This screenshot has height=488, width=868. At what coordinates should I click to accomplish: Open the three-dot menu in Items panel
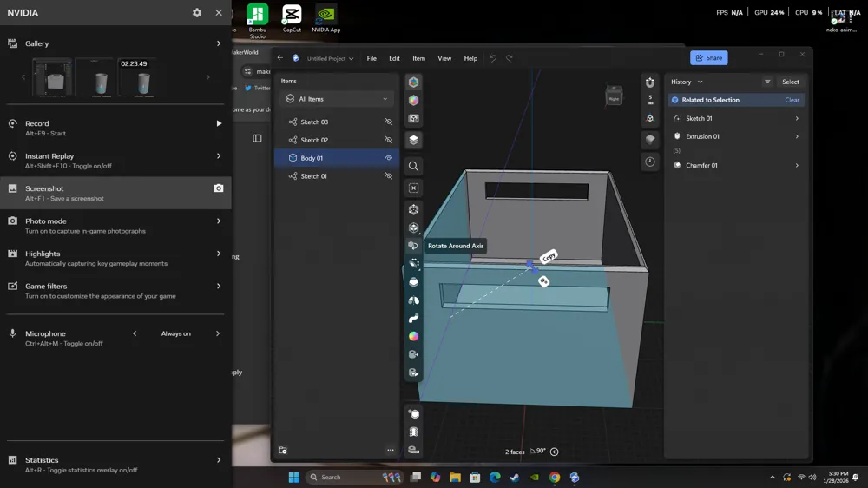pos(391,451)
